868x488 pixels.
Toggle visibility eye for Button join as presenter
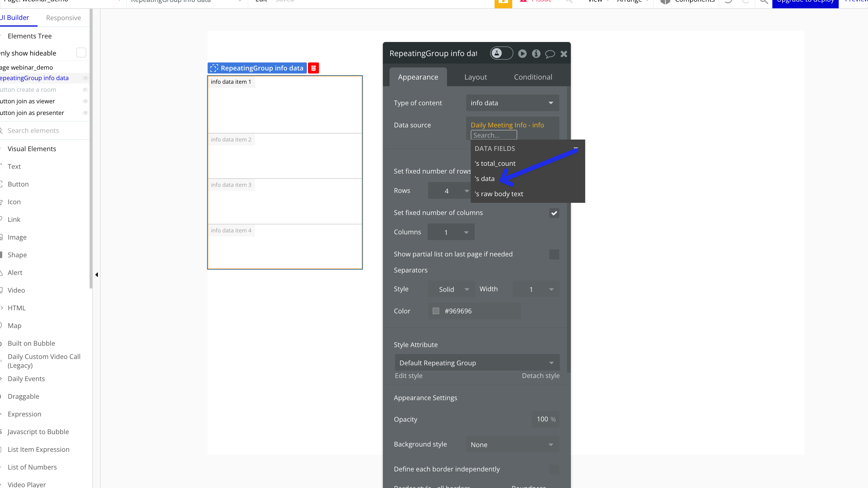coord(85,113)
